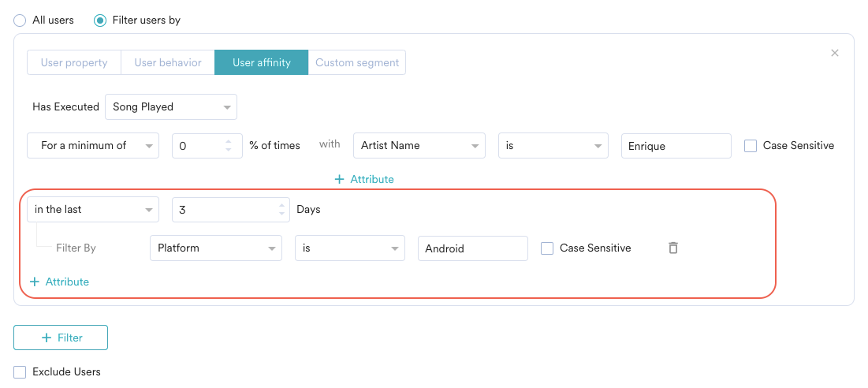
Task: Click the + Filter button
Action: 61,338
